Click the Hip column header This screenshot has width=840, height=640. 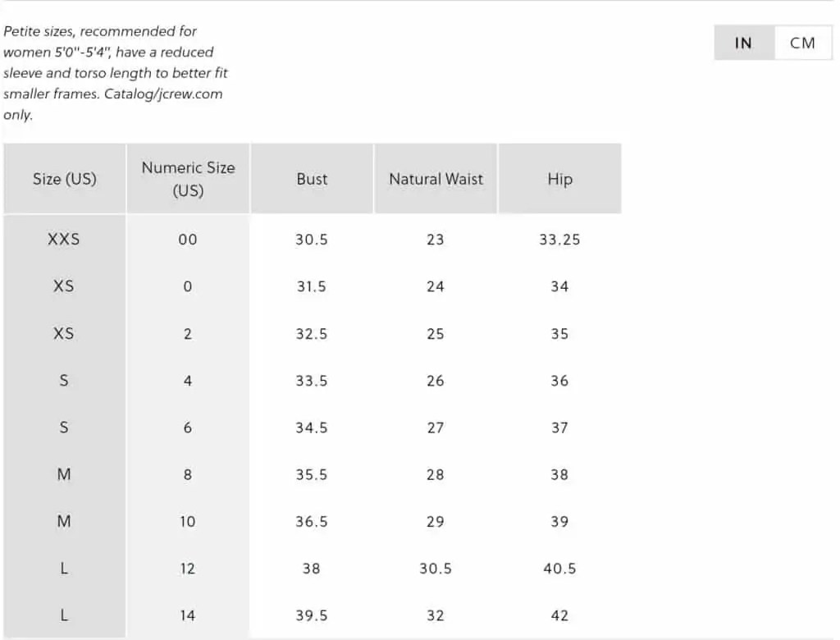(559, 179)
